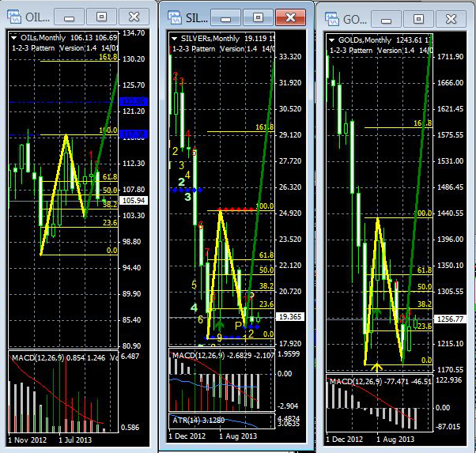Image resolution: width=476 pixels, height=453 pixels.
Task: Expand the GOLDs,Monthly symbol dropdown triangle
Action: click(332, 40)
